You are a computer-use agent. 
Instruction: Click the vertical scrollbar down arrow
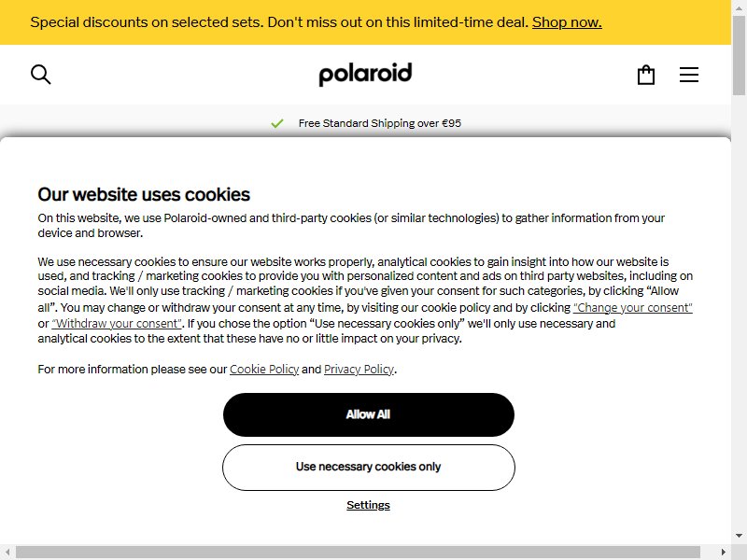click(x=739, y=536)
